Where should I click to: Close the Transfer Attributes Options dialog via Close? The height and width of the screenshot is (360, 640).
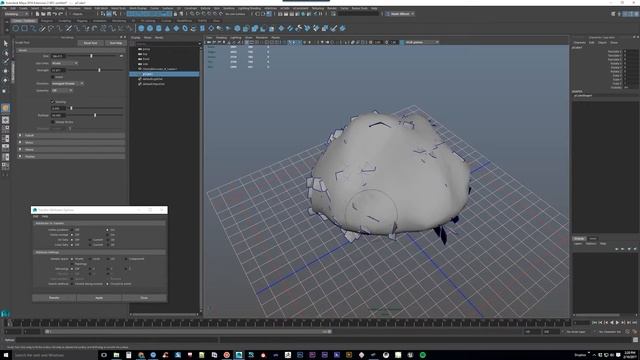click(144, 298)
